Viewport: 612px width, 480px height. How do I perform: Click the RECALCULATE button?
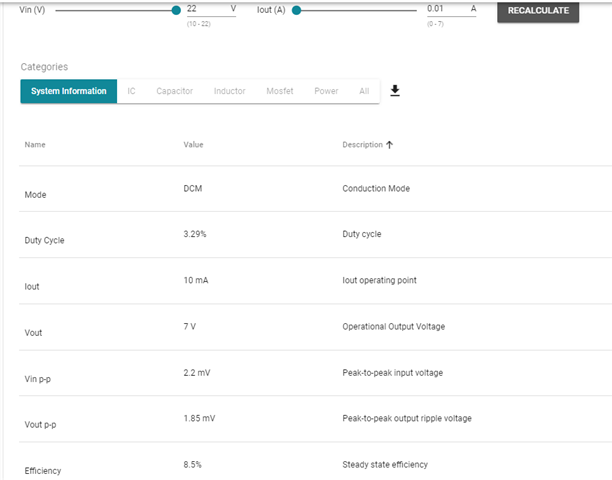[x=538, y=11]
